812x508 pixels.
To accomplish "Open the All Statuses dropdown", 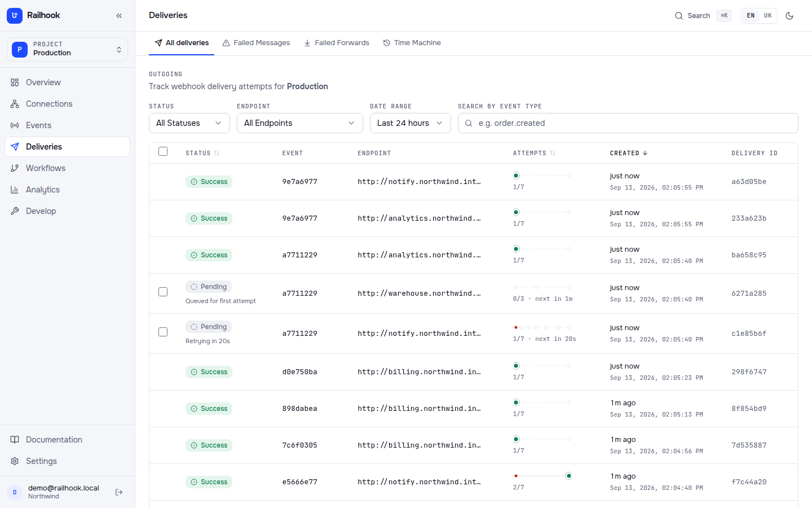I will 189,123.
